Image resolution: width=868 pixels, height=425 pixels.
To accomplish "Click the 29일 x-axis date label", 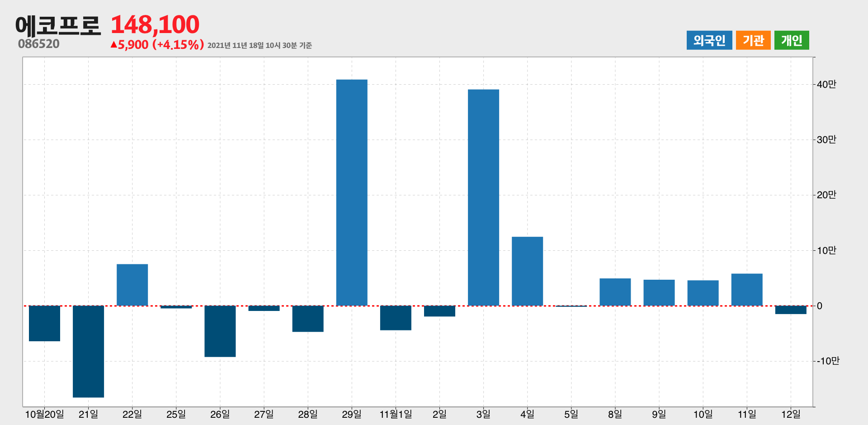I will point(352,414).
